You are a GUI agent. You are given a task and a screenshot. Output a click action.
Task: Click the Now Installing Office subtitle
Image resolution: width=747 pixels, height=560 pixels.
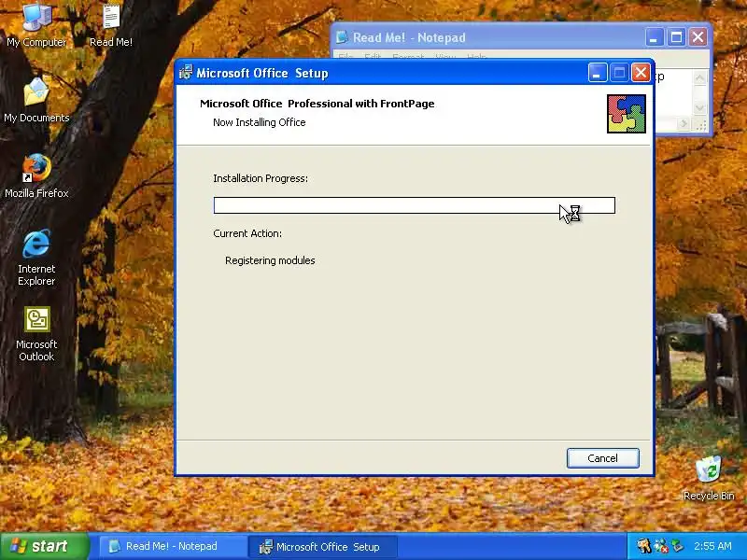point(260,122)
